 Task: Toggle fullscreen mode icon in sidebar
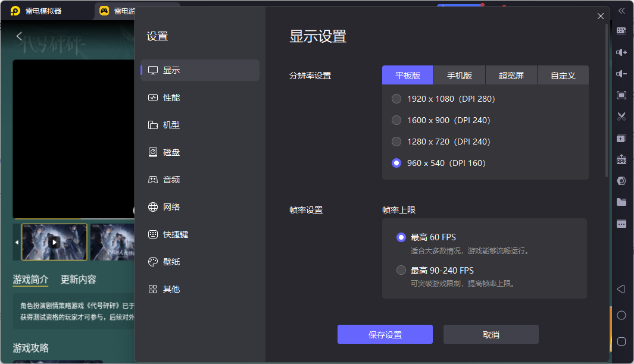coord(621,95)
